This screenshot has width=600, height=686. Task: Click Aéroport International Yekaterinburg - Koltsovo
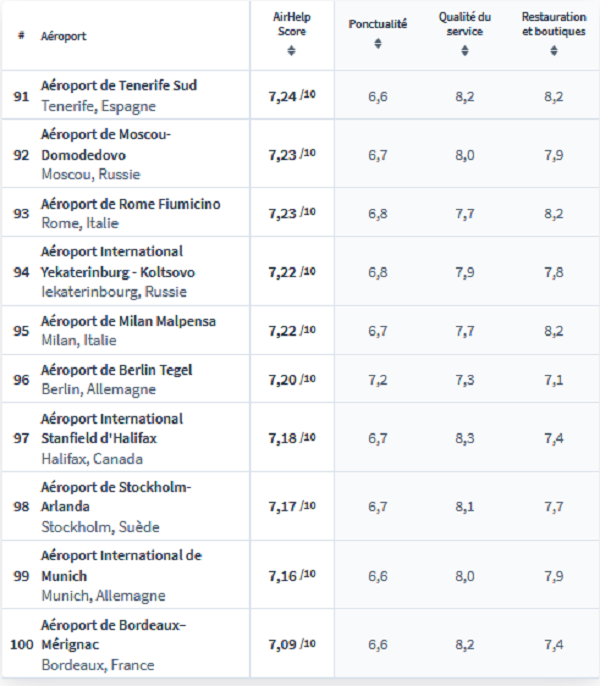(x=117, y=261)
